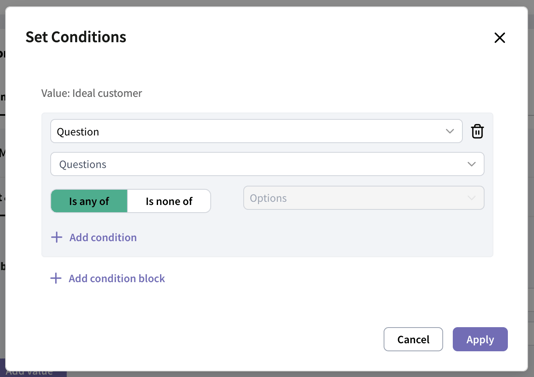Close the Set Conditions dialog
534x377 pixels.
tap(500, 38)
